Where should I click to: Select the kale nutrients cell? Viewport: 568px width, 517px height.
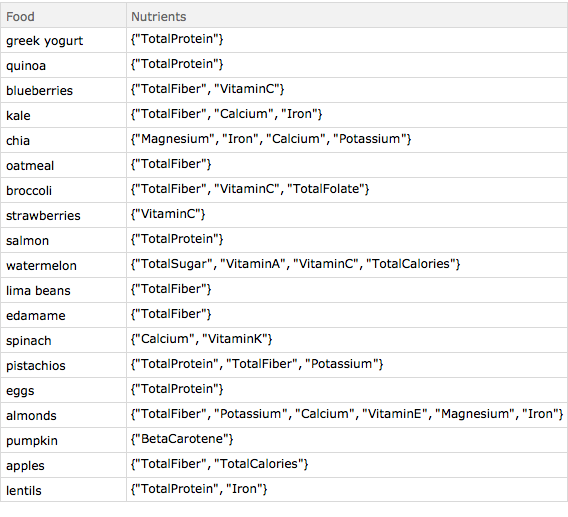pos(347,115)
